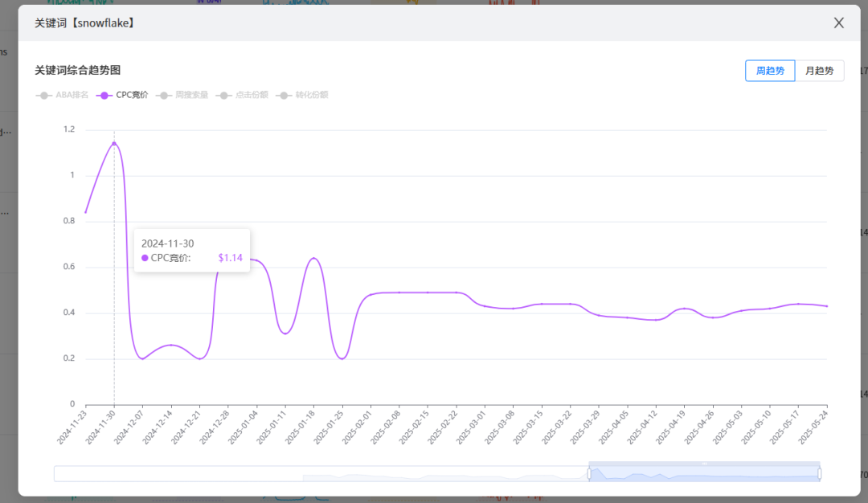Click the 2024-12-07 x-axis date label
Screen dimensions: 868x503
point(129,427)
